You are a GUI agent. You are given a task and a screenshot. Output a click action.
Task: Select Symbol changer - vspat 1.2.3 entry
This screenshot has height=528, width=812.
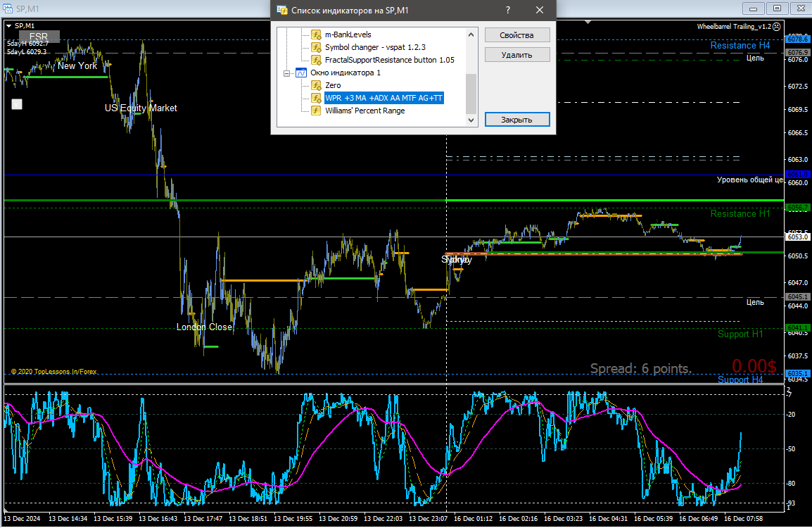(374, 47)
